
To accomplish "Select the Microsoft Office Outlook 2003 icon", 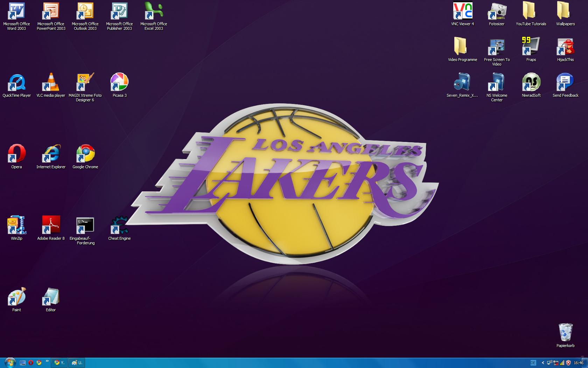I will click(85, 16).
